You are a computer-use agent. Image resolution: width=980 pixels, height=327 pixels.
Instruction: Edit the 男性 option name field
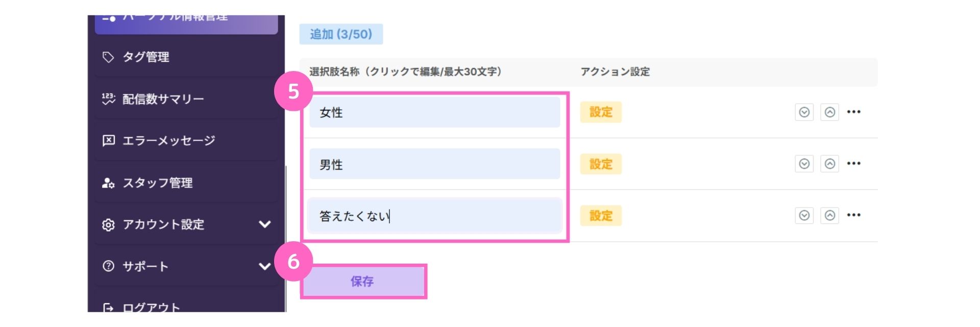click(435, 164)
